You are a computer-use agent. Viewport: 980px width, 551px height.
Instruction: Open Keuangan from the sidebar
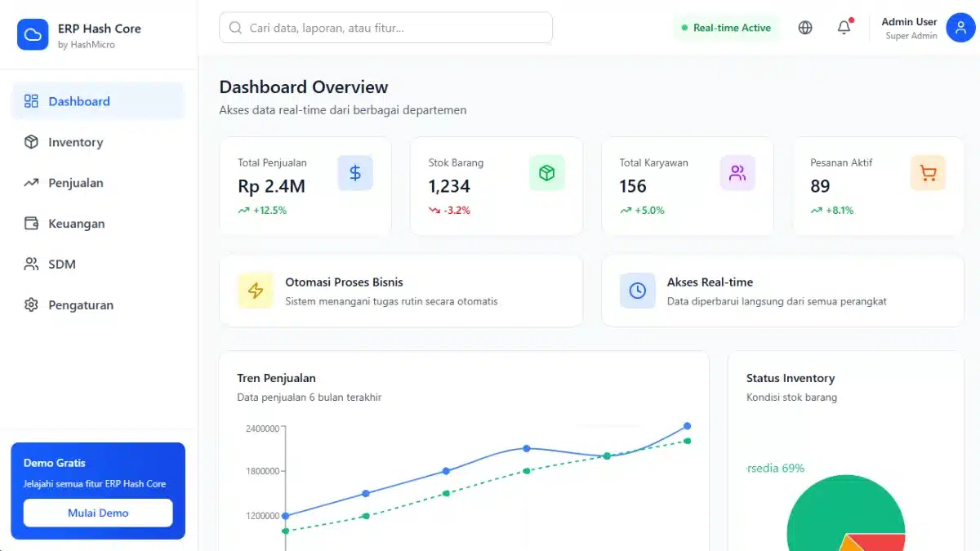[x=76, y=224]
